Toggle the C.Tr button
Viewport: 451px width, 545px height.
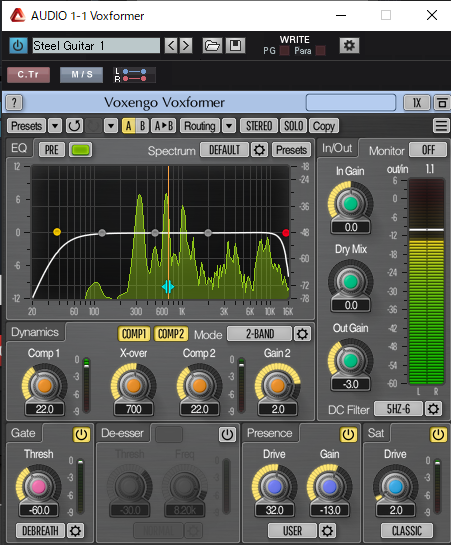pos(28,75)
